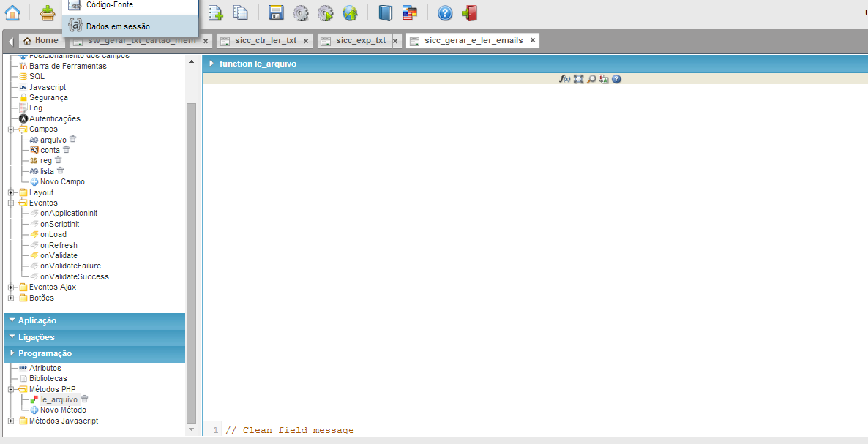Collapse the Programação panel header
The width and height of the screenshot is (868, 444).
[94, 353]
